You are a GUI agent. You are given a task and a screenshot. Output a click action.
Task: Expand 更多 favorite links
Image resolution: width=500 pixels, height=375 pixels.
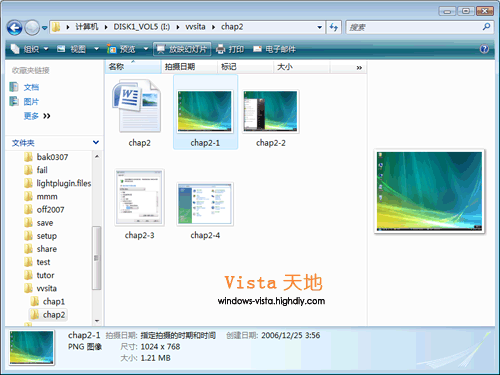coord(37,116)
